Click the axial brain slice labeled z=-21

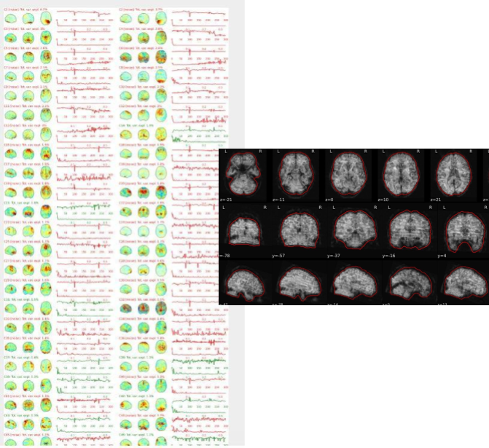coord(243,173)
